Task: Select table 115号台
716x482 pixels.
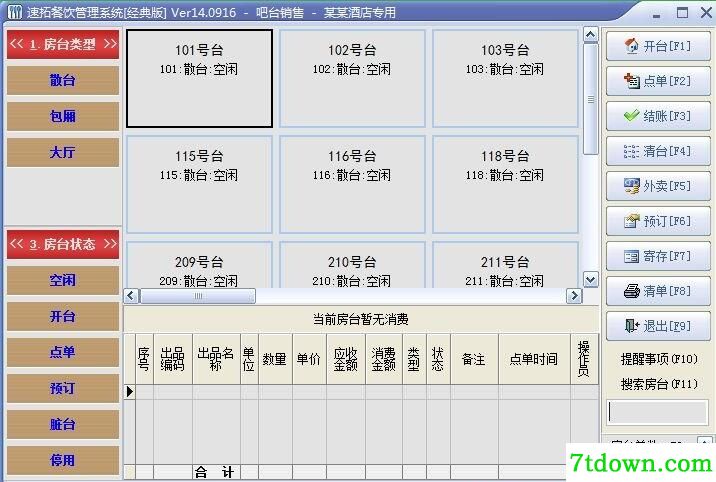Action: tap(199, 184)
